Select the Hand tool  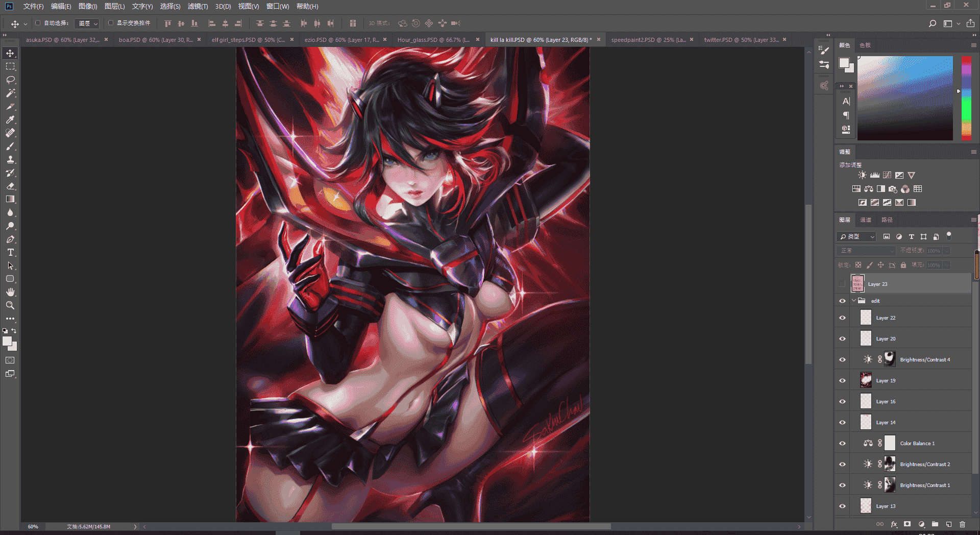pos(10,292)
